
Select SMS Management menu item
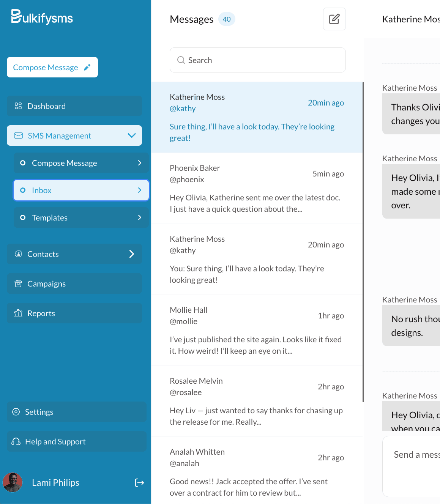point(74,135)
